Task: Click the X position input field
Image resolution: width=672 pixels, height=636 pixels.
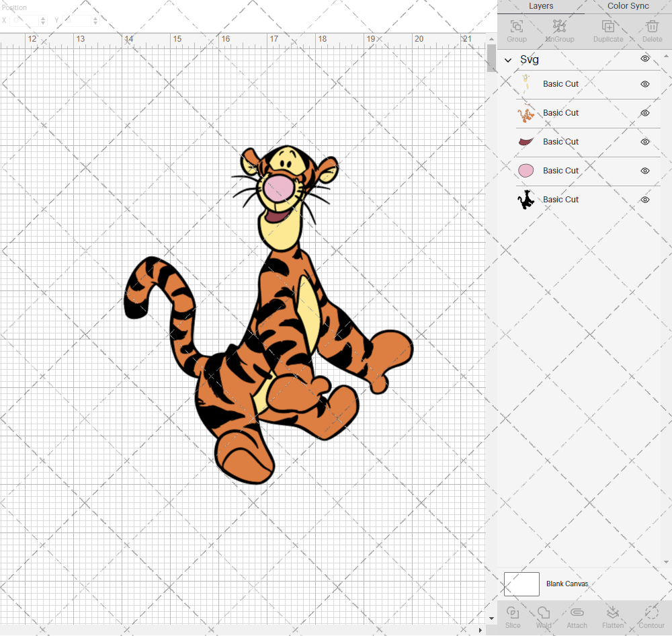Action: click(25, 20)
